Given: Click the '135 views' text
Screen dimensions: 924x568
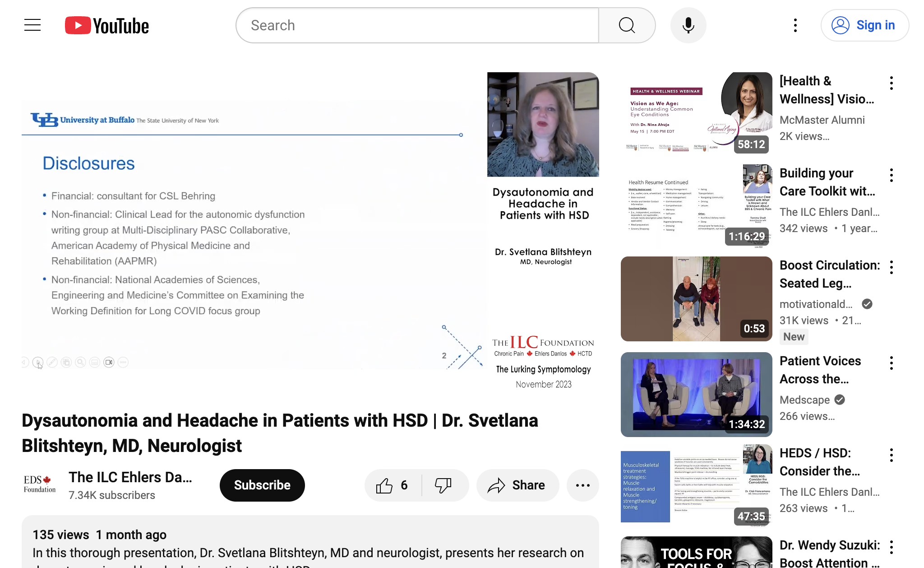Looking at the screenshot, I should [60, 535].
